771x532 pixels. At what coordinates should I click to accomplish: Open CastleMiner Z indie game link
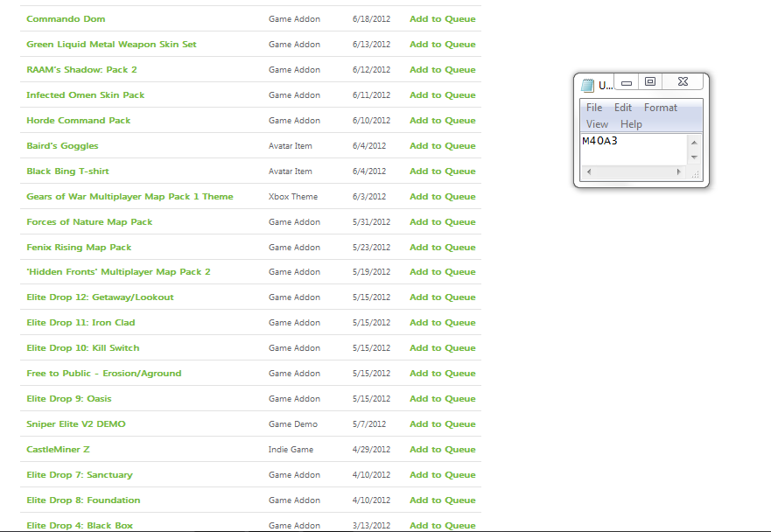[x=58, y=450]
